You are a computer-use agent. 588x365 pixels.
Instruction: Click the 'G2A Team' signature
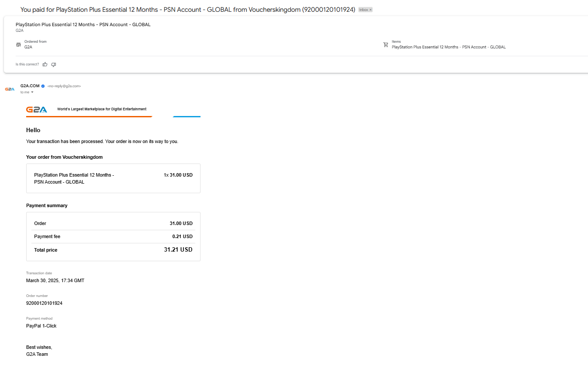coord(37,354)
